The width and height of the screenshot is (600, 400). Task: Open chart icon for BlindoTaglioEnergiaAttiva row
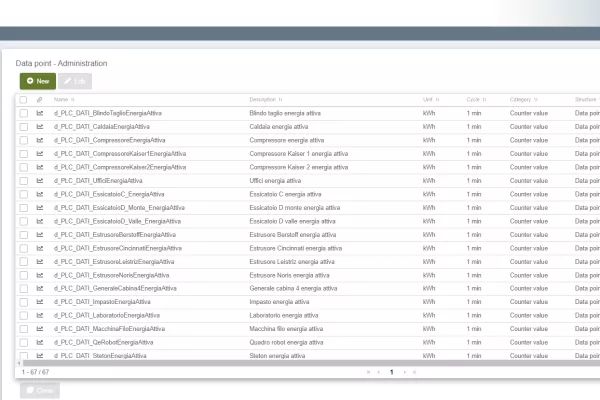click(x=40, y=113)
